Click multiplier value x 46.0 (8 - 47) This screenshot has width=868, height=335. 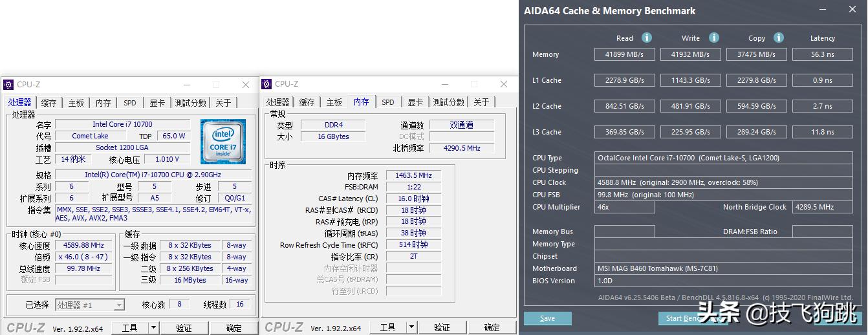point(83,257)
